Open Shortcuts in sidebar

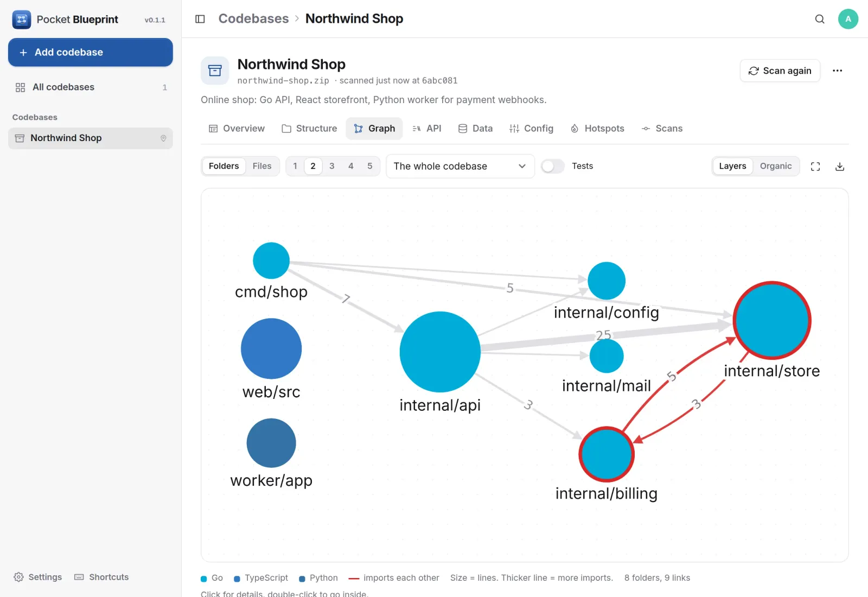(101, 577)
